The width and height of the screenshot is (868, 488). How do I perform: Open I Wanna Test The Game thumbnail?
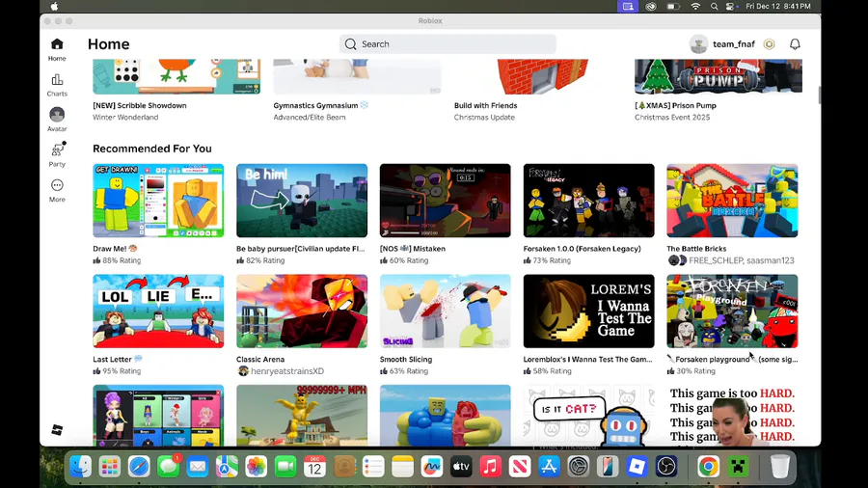[588, 311]
